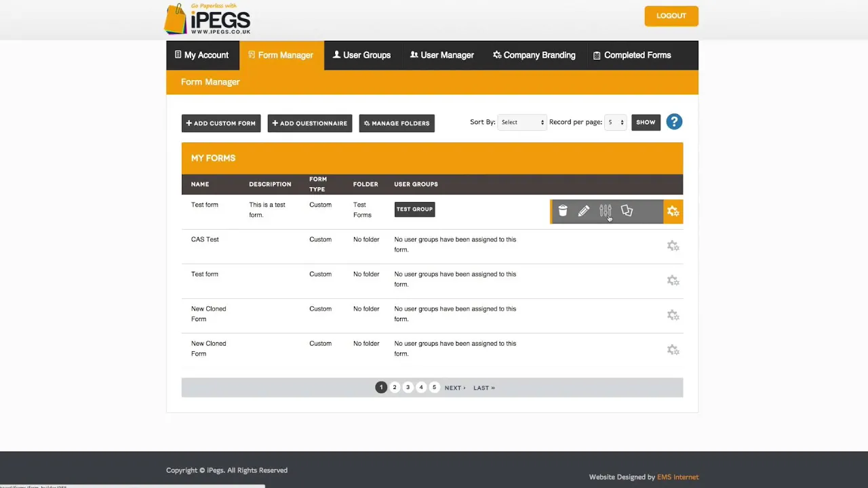Open Sort By dropdown
The image size is (868, 488).
pos(521,122)
